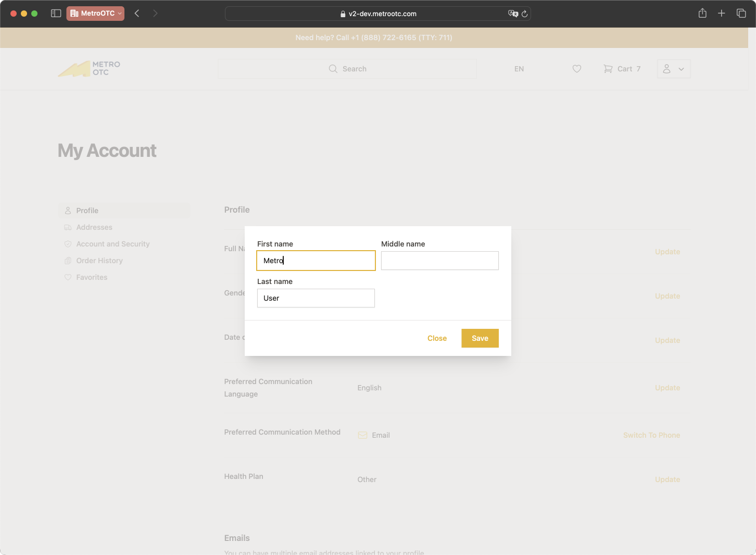The image size is (756, 555).
Task: Open the shopping cart icon
Action: click(x=608, y=69)
